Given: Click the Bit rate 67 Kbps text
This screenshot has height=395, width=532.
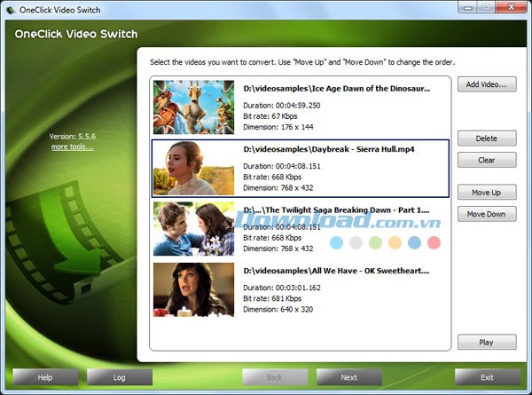Looking at the screenshot, I should tap(270, 116).
